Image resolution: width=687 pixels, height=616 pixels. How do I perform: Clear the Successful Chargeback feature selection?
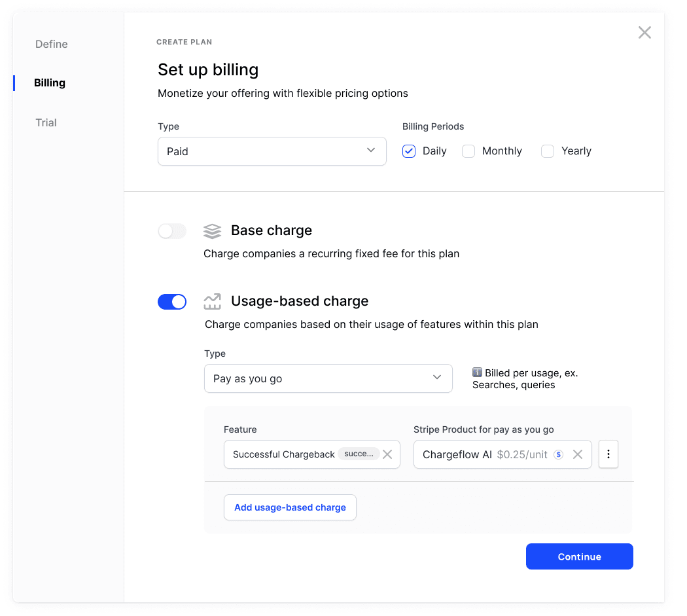pyautogui.click(x=387, y=454)
